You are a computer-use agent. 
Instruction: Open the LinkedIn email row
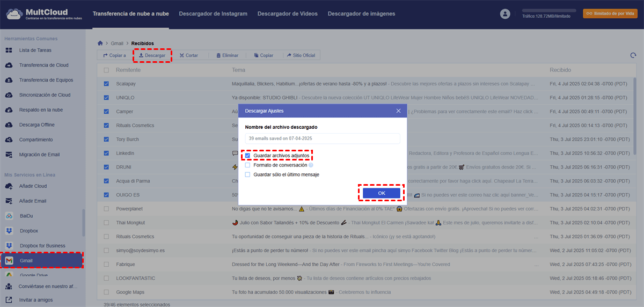coord(365,153)
